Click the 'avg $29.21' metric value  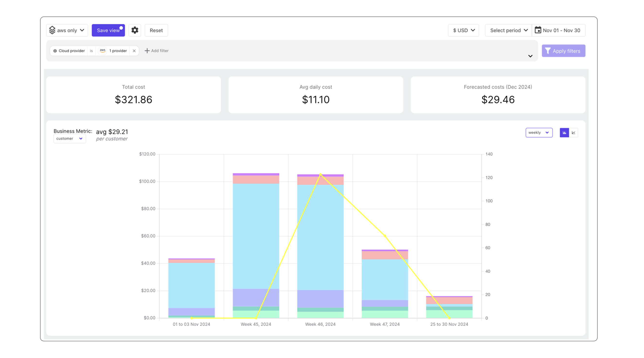point(112,131)
